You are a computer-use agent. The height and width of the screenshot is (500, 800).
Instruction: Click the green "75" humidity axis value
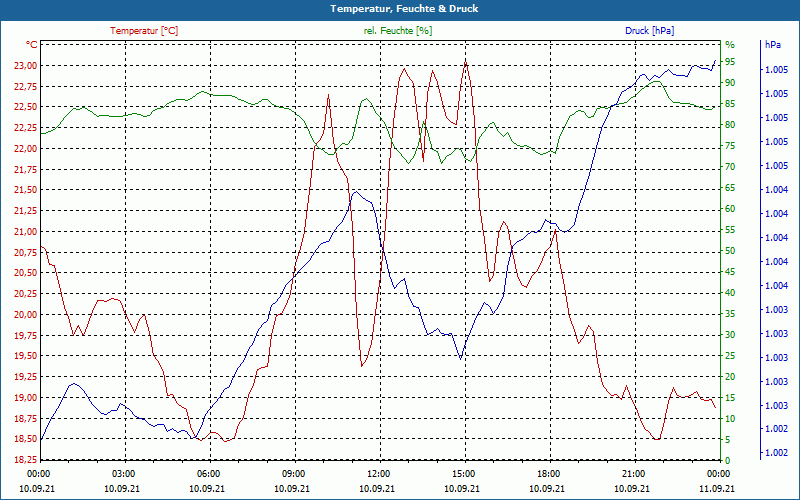[x=730, y=146]
